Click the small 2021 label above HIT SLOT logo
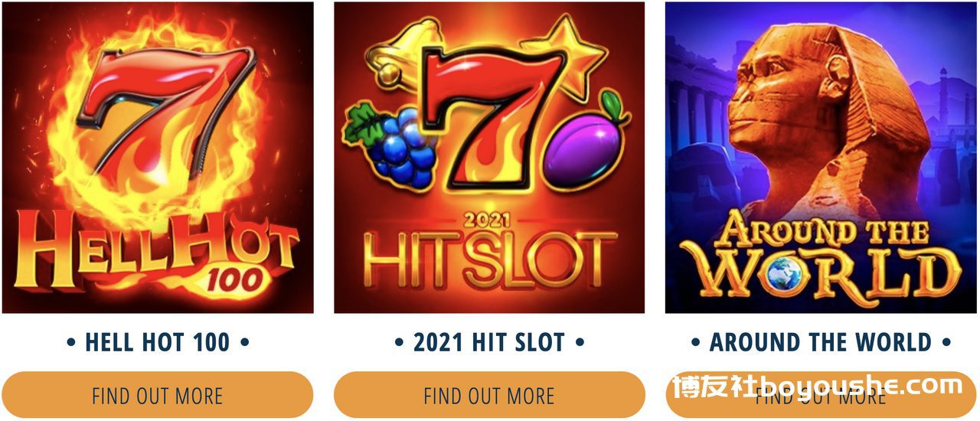The image size is (980, 421). coord(488,220)
